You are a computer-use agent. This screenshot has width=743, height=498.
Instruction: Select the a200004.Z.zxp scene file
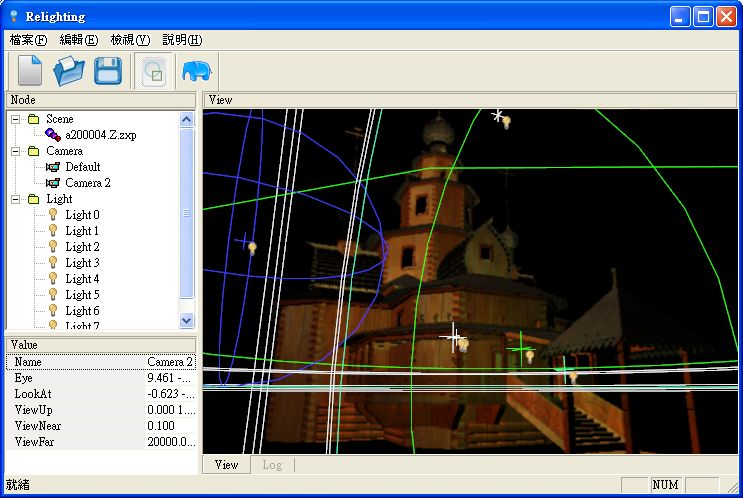point(100,135)
